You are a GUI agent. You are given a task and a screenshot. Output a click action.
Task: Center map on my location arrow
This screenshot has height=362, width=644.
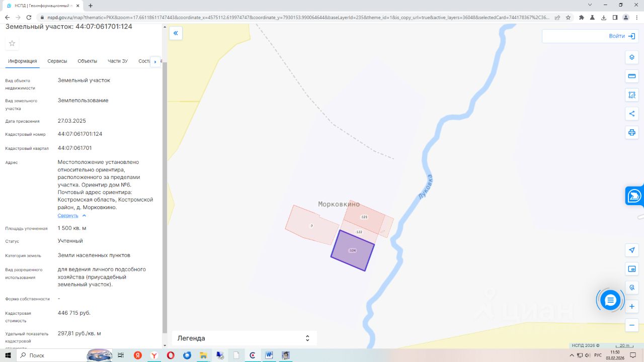coord(632,250)
